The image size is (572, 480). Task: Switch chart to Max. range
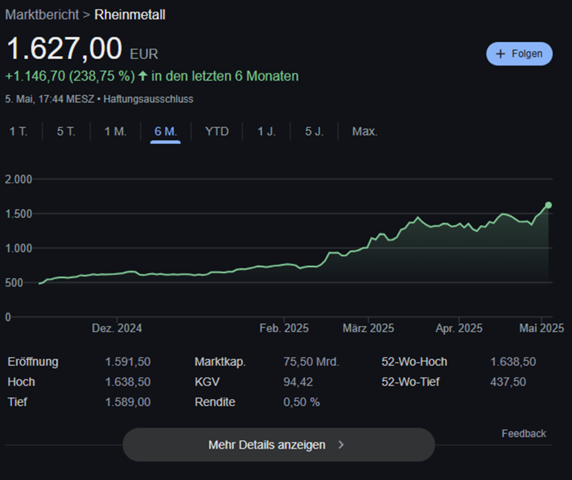click(364, 131)
